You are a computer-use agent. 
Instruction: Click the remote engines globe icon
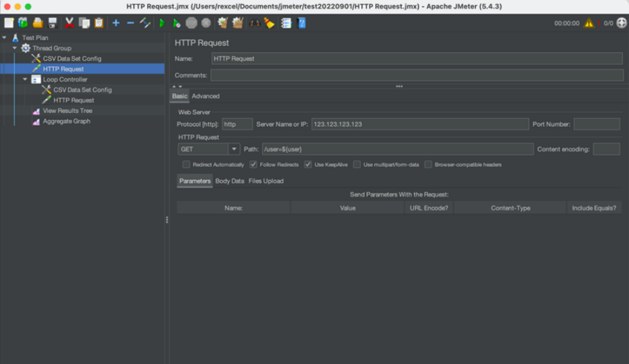[621, 23]
